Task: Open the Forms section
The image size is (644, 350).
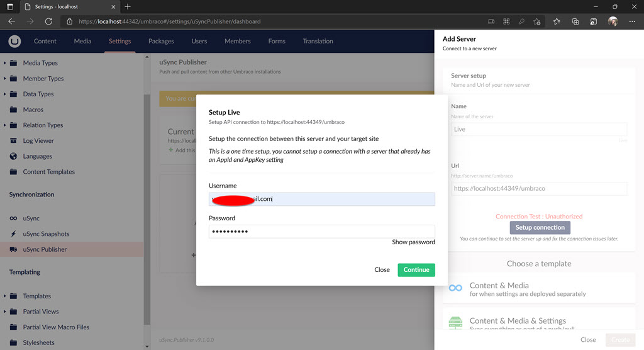Action: point(277,41)
